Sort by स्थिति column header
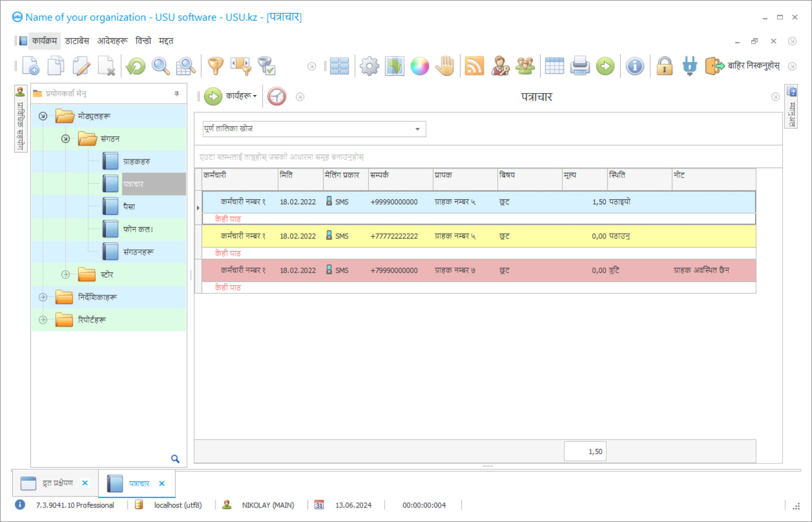The width and height of the screenshot is (812, 522). point(639,179)
